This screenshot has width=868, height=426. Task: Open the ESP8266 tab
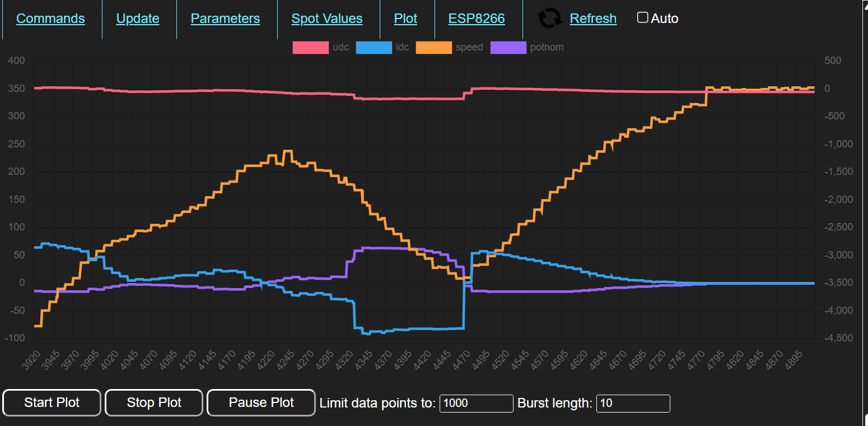477,18
